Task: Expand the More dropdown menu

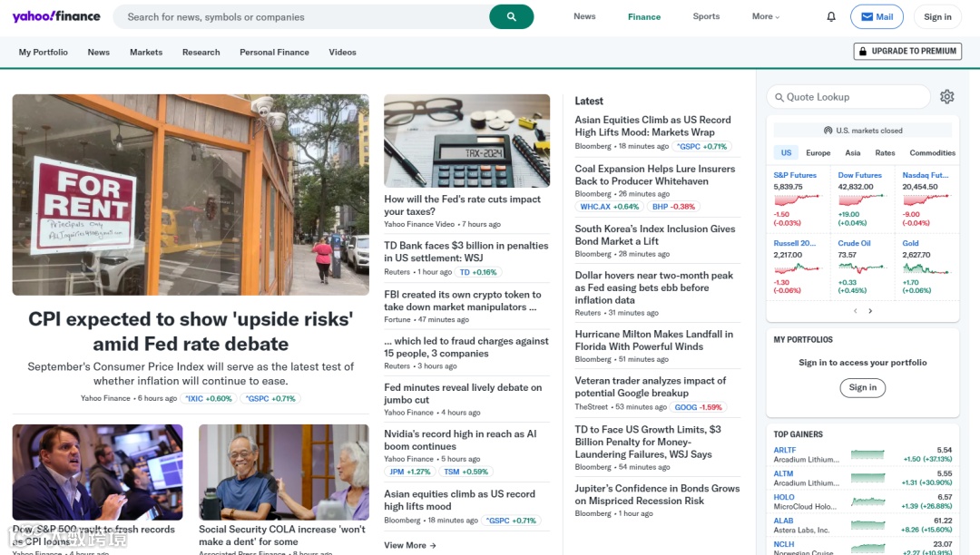Action: coord(766,16)
